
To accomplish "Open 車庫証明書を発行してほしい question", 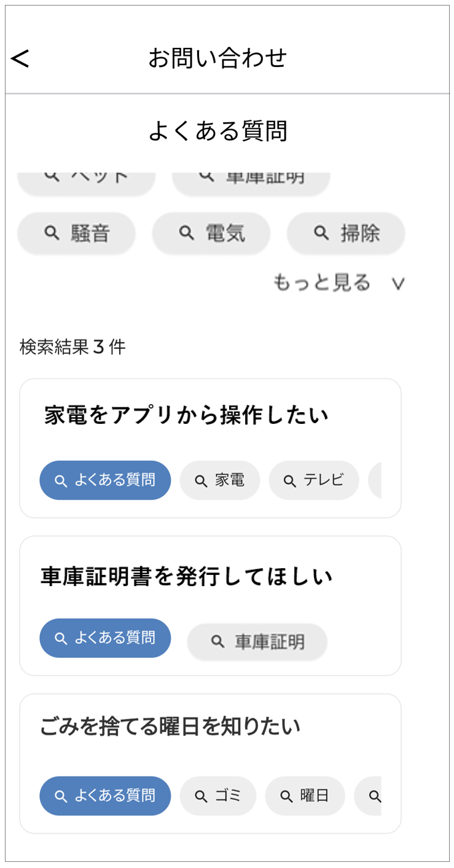I will 187,576.
